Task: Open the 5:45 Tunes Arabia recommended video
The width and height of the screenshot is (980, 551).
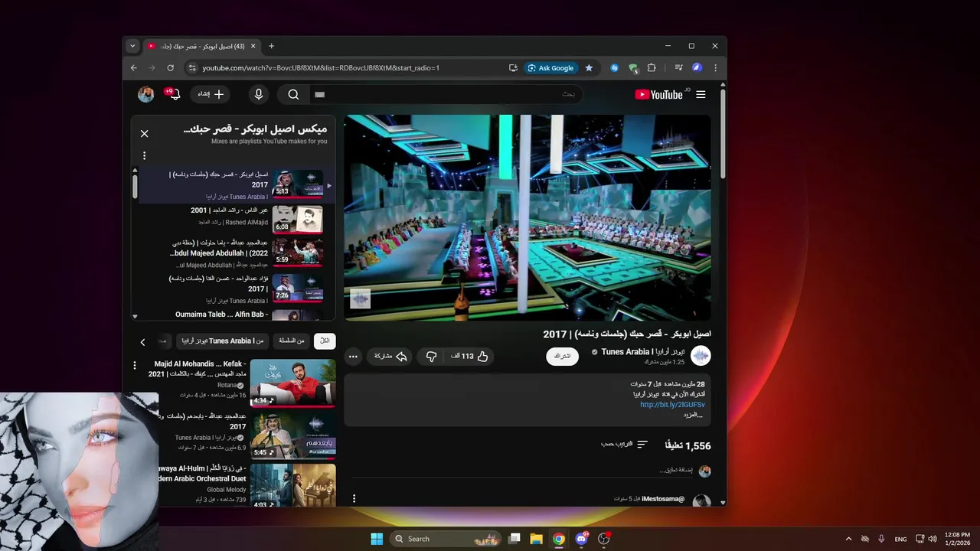Action: (x=292, y=435)
